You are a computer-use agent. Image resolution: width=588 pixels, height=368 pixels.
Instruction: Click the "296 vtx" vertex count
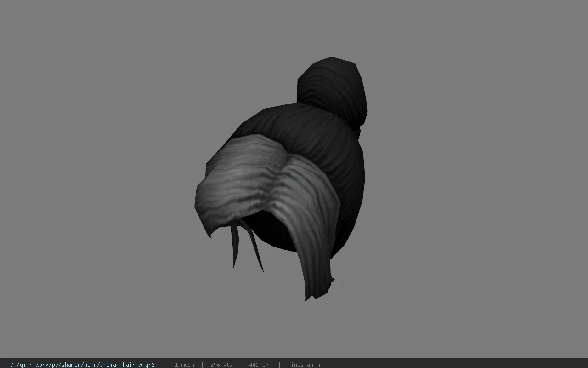click(x=221, y=365)
